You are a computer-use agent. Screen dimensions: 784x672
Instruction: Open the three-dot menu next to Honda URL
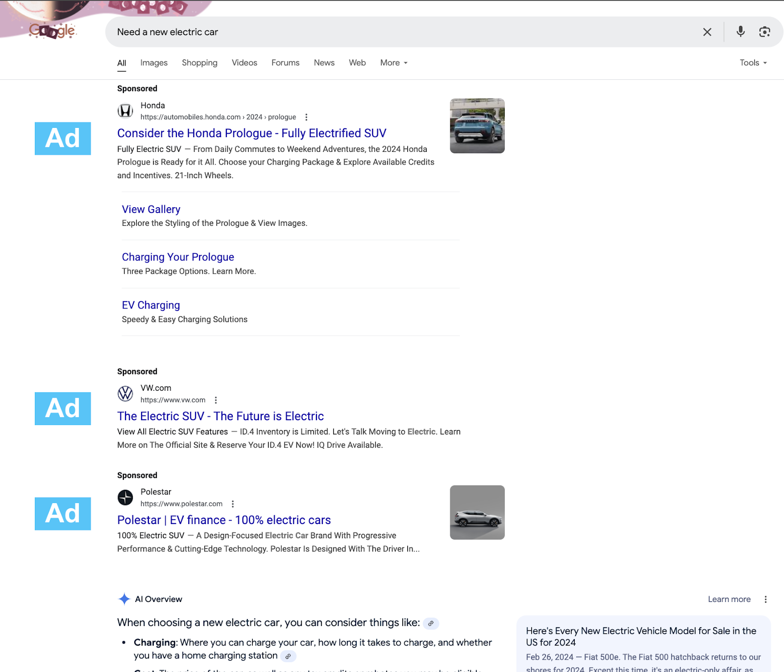coord(306,117)
